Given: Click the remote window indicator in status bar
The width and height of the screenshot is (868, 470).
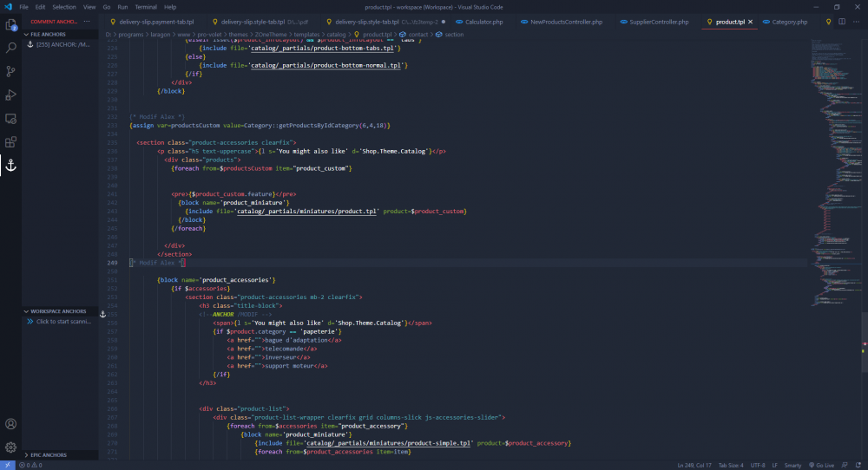Looking at the screenshot, I should click(x=7, y=465).
